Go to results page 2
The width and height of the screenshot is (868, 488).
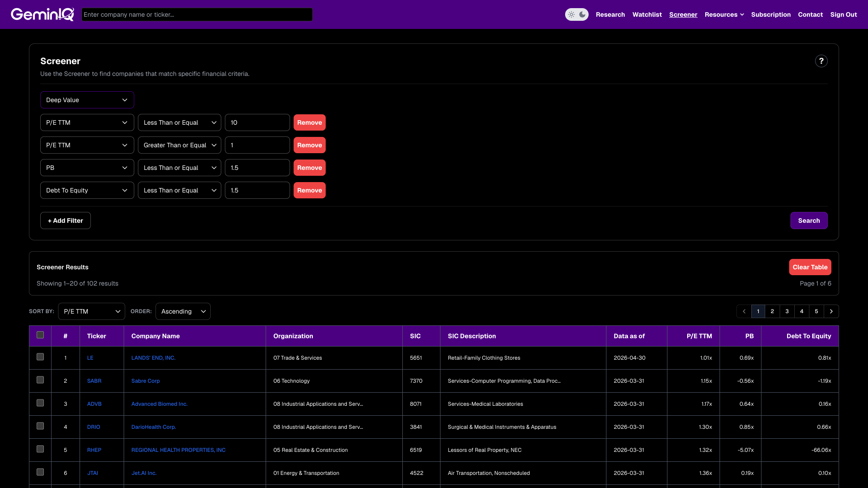(x=772, y=311)
